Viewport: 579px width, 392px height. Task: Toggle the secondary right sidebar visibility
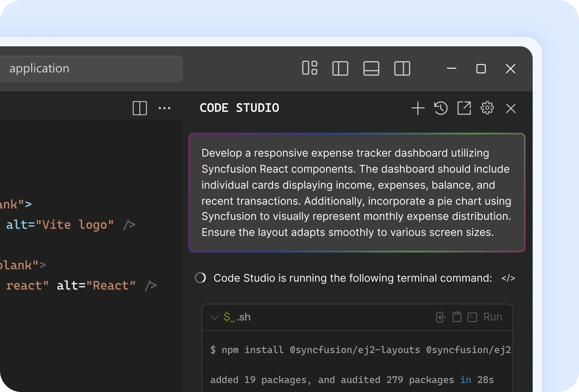tap(402, 69)
